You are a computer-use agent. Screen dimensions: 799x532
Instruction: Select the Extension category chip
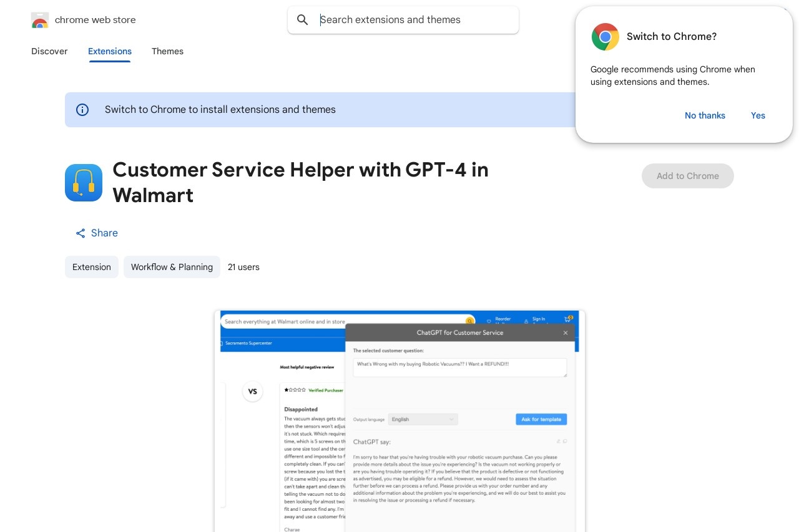click(x=92, y=267)
